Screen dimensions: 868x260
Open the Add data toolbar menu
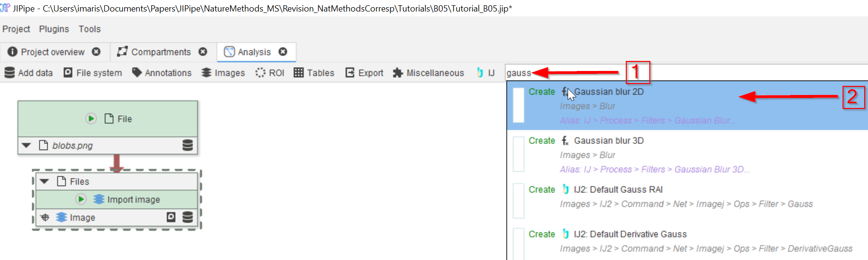29,73
